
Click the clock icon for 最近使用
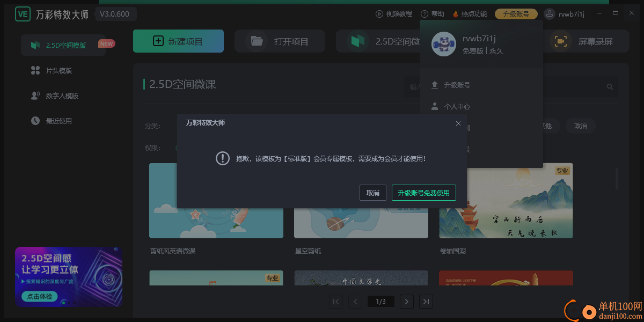click(35, 121)
